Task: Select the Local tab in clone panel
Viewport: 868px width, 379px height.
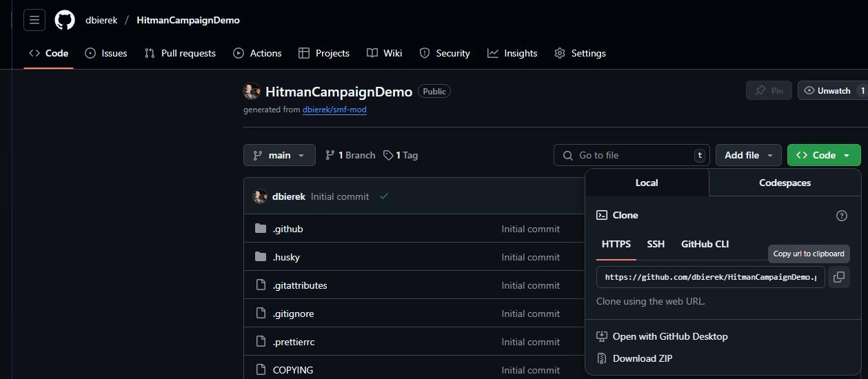Action: [647, 183]
